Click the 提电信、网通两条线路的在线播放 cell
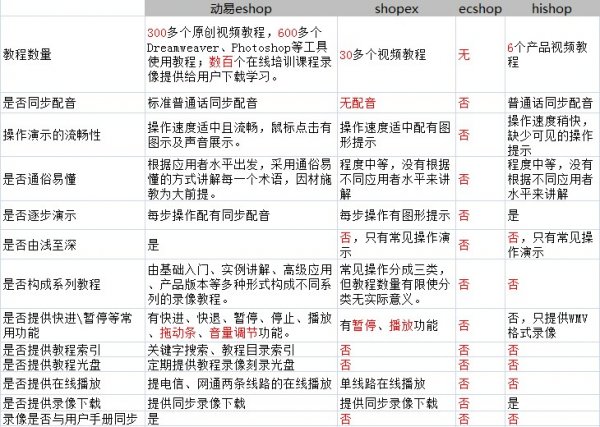 [240, 383]
